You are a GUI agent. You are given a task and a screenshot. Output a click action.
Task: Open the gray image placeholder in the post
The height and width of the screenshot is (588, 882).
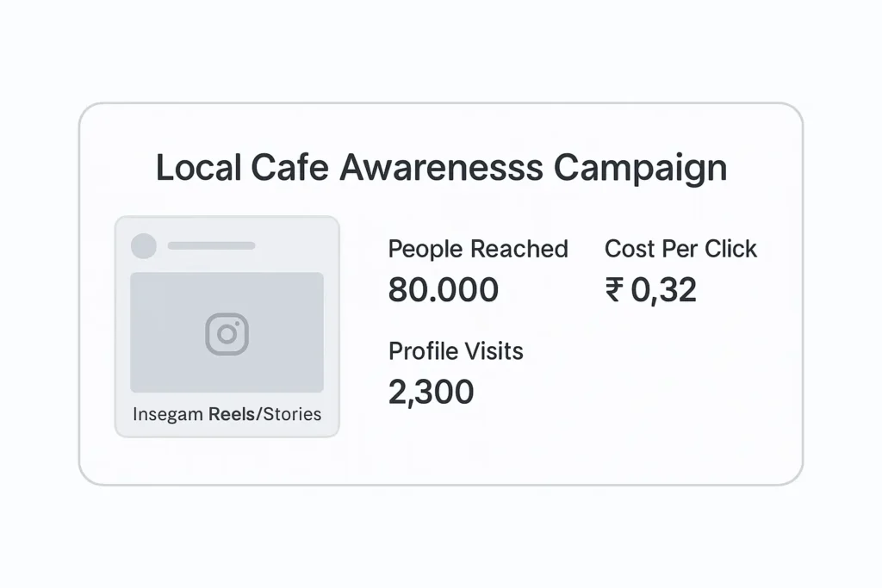(227, 301)
